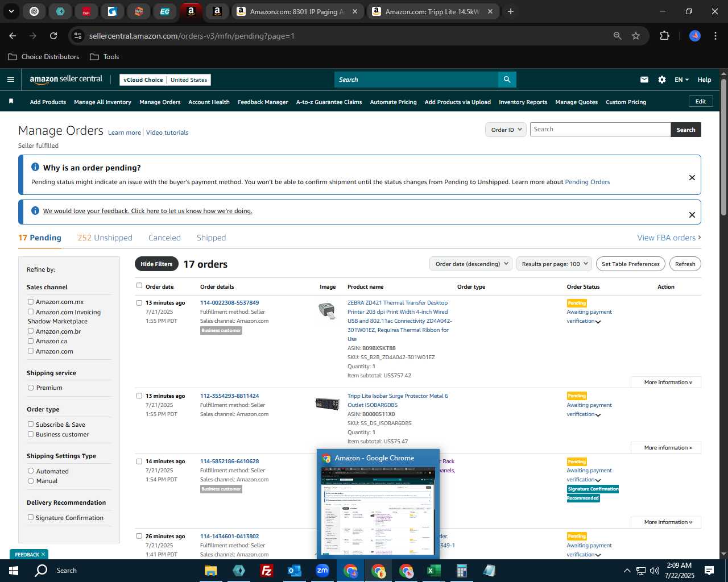Open the View FBA orders link

tap(669, 238)
